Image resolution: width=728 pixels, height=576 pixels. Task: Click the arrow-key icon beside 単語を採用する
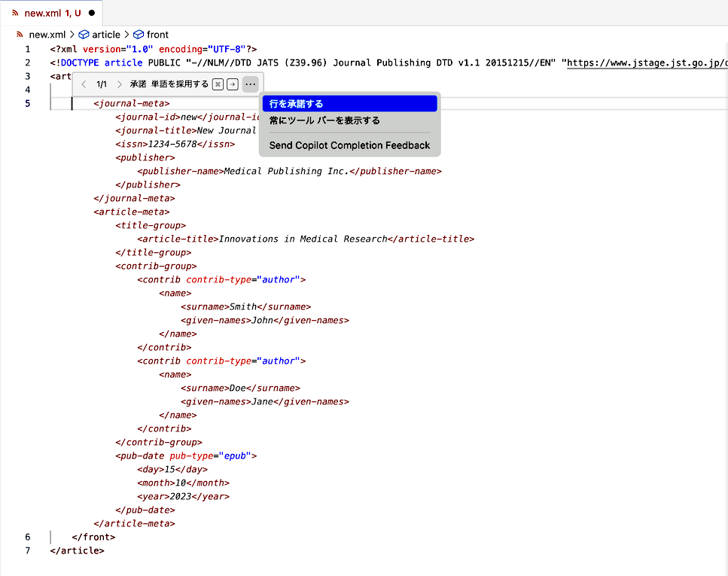click(232, 84)
